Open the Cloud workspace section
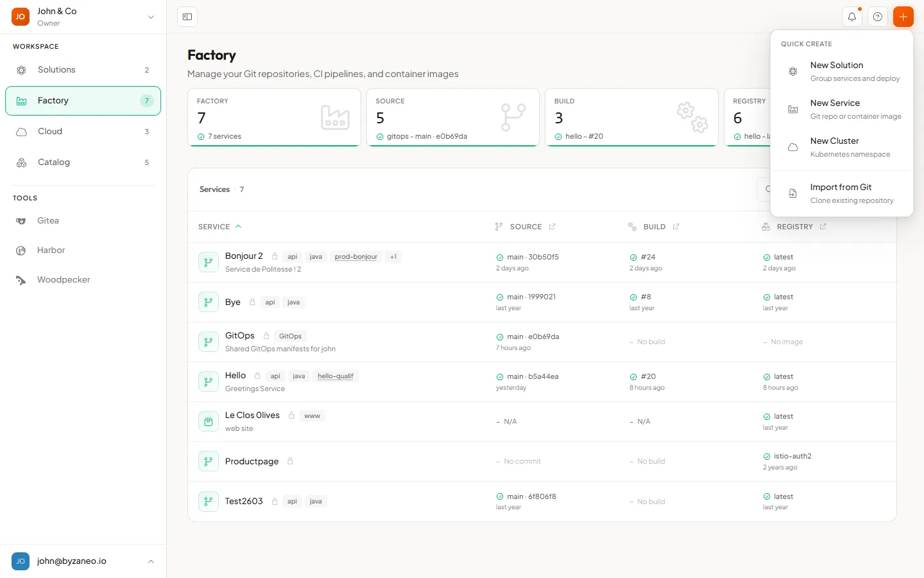924x578 pixels. [83, 132]
